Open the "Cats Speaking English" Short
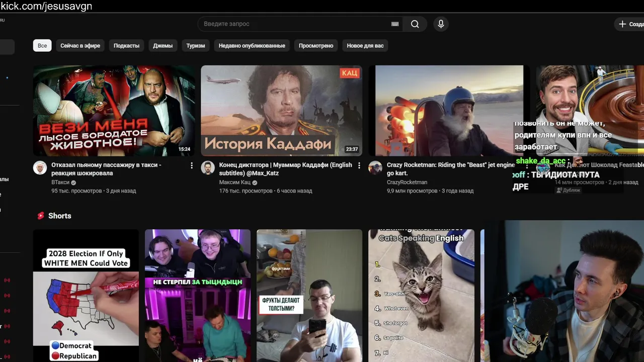Image resolution: width=644 pixels, height=362 pixels. pyautogui.click(x=421, y=296)
